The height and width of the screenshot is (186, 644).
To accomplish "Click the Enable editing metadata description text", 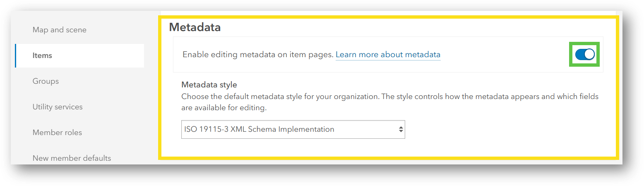I will pos(258,55).
